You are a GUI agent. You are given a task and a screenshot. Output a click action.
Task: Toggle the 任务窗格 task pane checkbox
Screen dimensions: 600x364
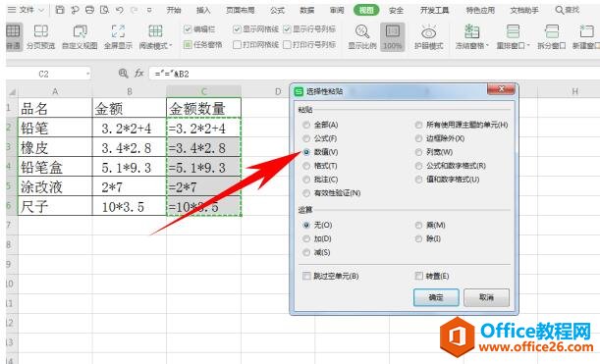(x=188, y=45)
